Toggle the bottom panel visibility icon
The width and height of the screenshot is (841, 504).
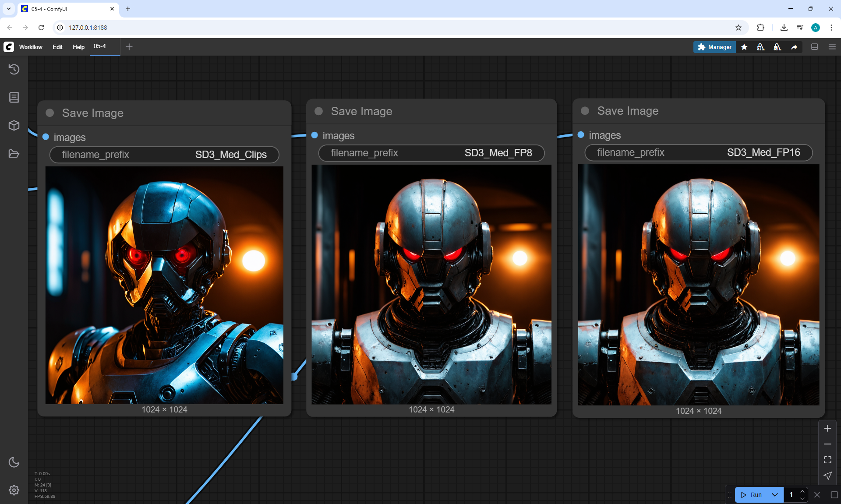coord(814,47)
